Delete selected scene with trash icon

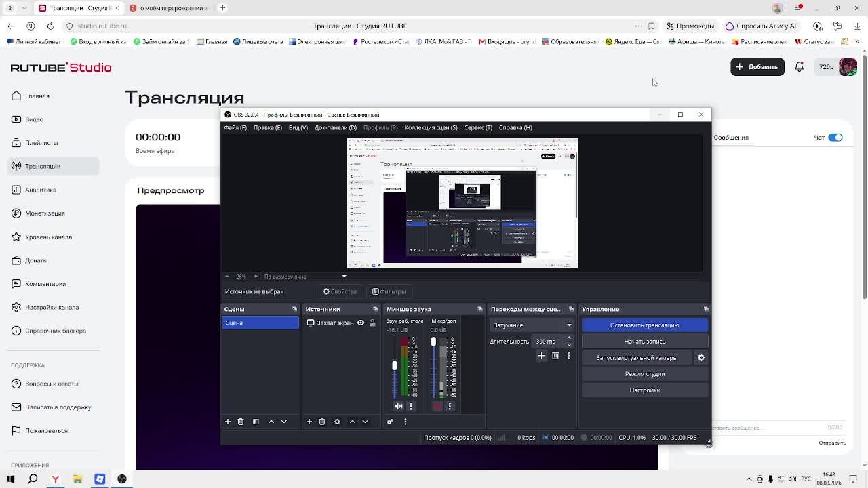point(241,422)
